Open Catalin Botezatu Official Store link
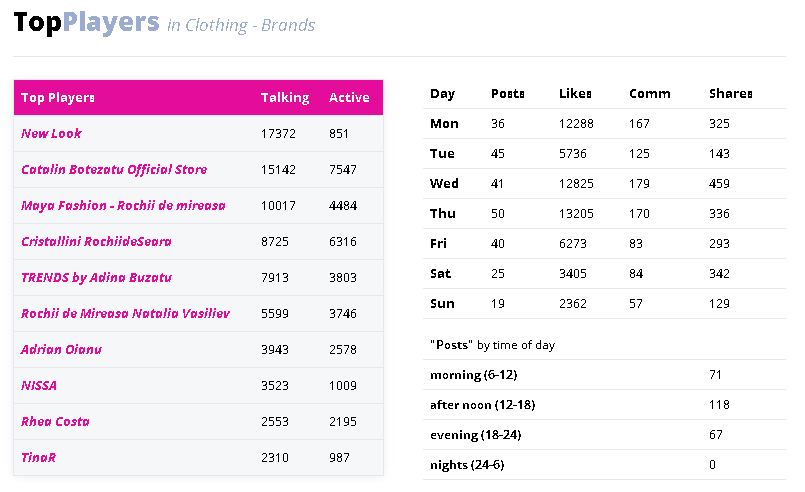805x492 pixels. pyautogui.click(x=114, y=169)
